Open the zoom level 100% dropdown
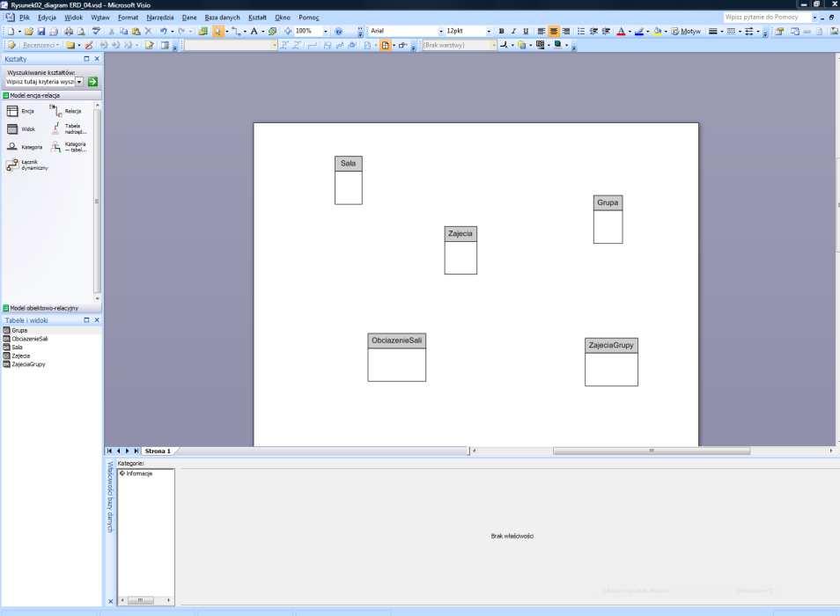The width and height of the screenshot is (840, 616). pos(325,31)
